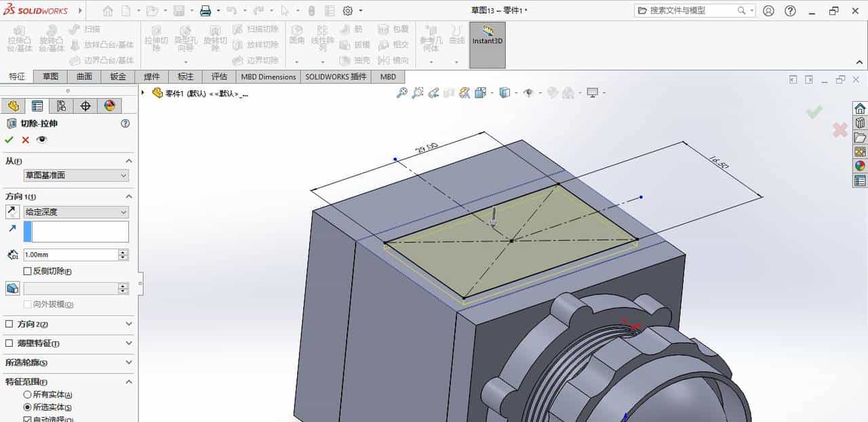Viewport: 868px width, 422px height.
Task: Increase depth using the 1.00mm stepper arrow
Action: coord(121,251)
